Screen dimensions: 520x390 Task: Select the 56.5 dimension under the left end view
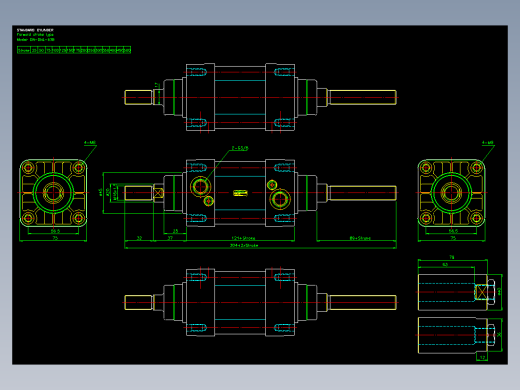click(x=55, y=231)
